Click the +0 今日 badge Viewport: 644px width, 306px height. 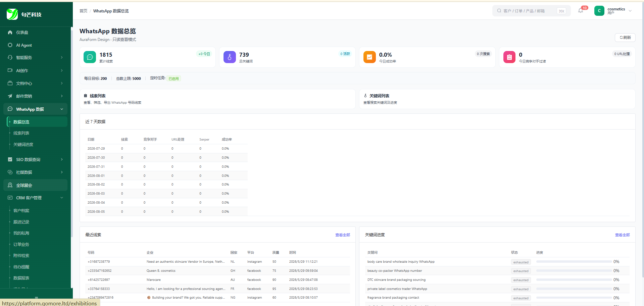click(x=204, y=54)
